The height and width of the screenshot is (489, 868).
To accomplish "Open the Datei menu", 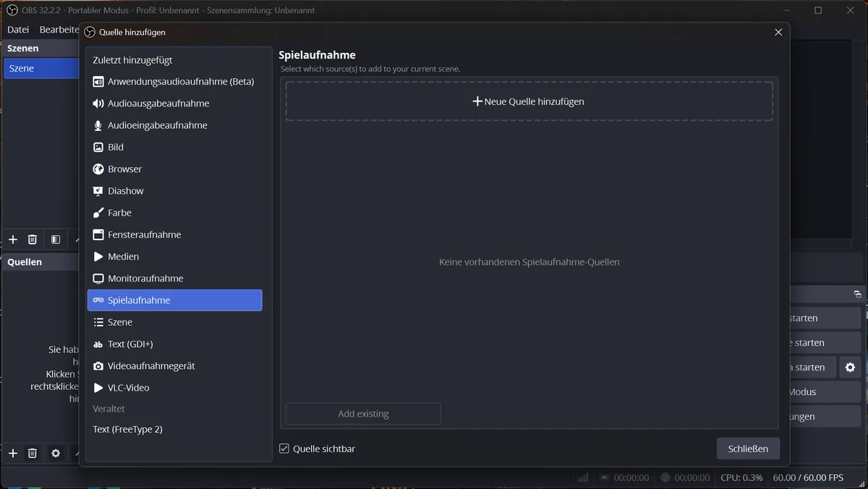I will pyautogui.click(x=18, y=30).
